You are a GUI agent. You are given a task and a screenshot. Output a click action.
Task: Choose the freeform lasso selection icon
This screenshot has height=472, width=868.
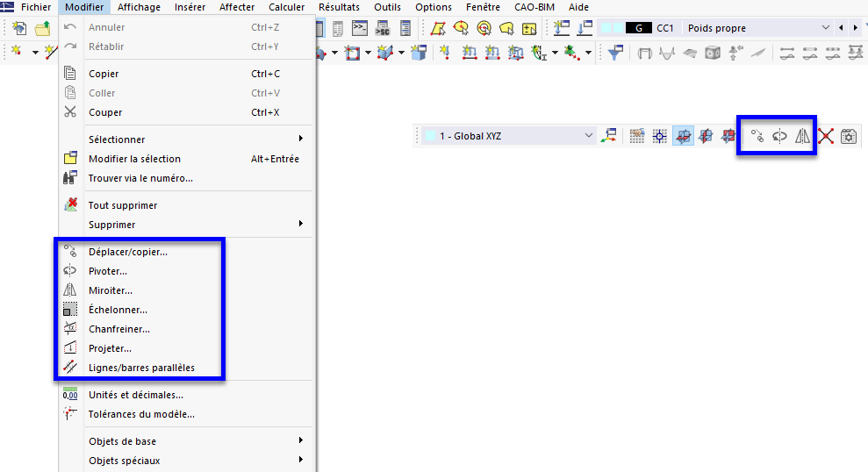(506, 28)
